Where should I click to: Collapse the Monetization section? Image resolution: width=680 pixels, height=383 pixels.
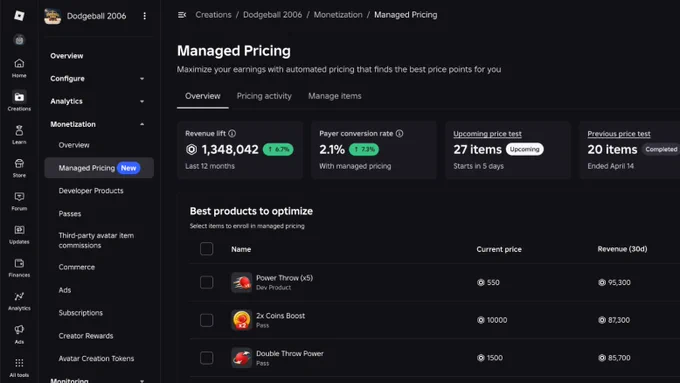coord(97,124)
